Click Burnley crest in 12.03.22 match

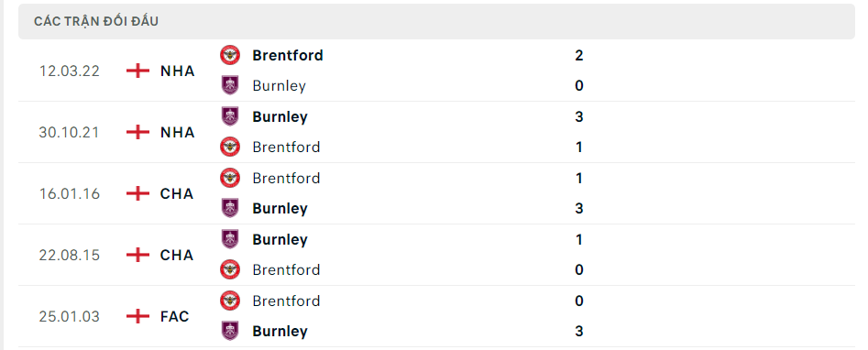point(230,85)
